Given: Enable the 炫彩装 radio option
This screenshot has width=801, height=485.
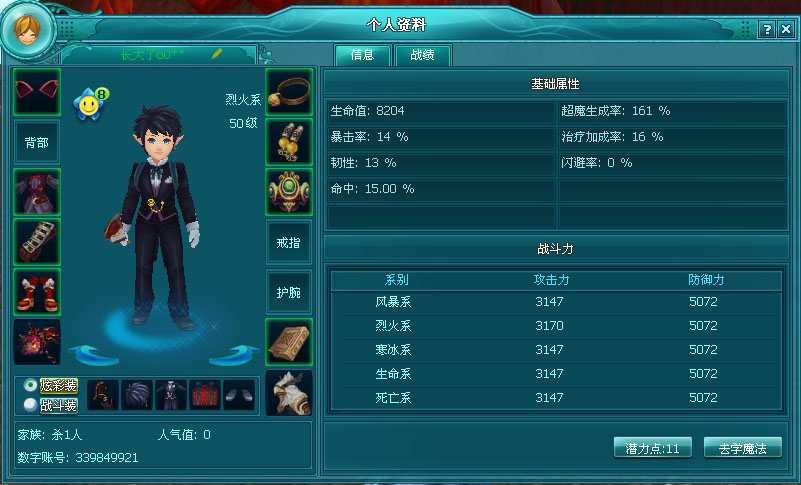Looking at the screenshot, I should (31, 385).
